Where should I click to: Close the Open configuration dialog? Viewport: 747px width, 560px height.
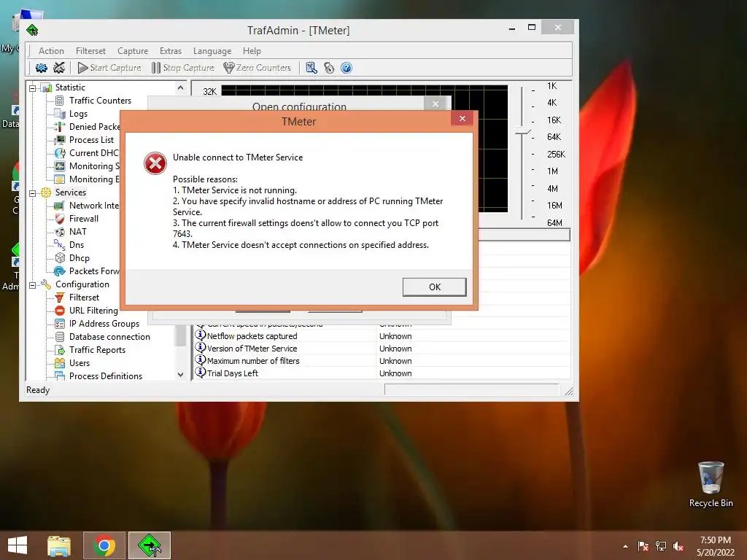436,104
